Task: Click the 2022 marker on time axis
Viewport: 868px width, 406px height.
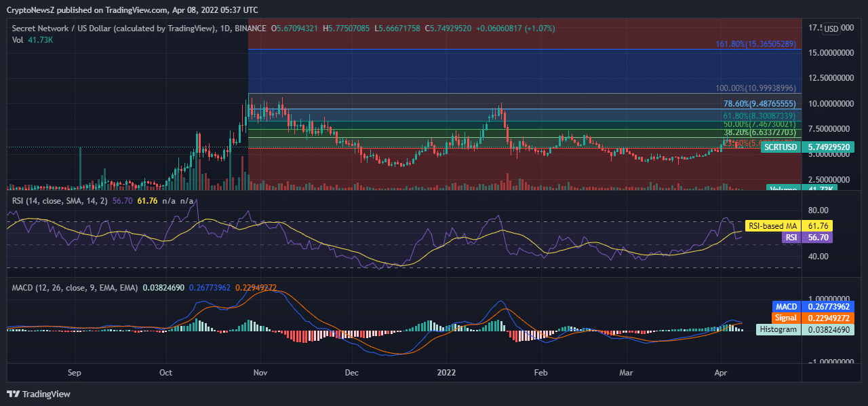Action: point(446,373)
